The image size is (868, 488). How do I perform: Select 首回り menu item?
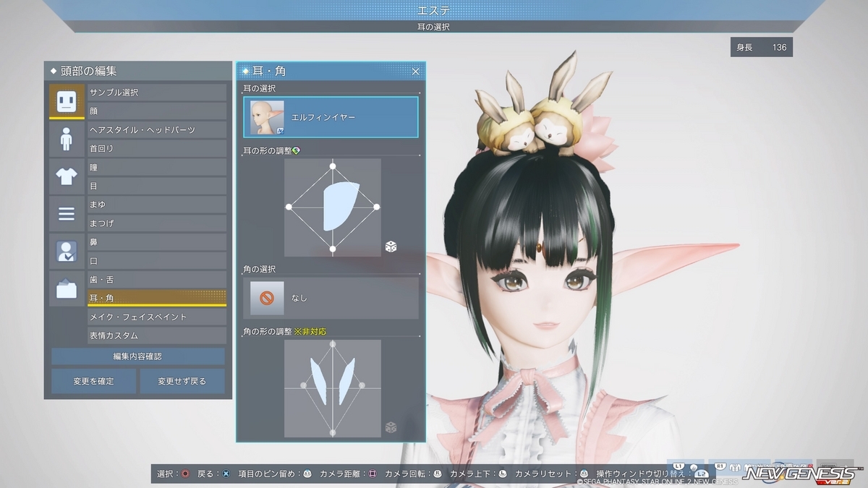coord(157,148)
